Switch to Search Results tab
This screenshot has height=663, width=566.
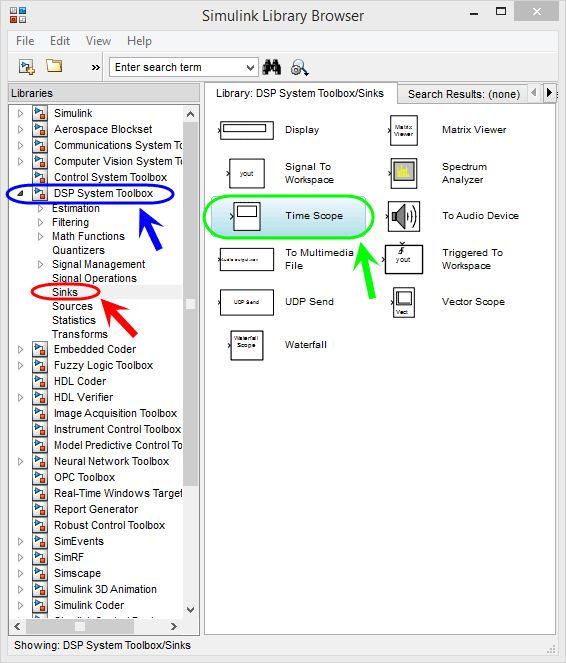pos(464,94)
